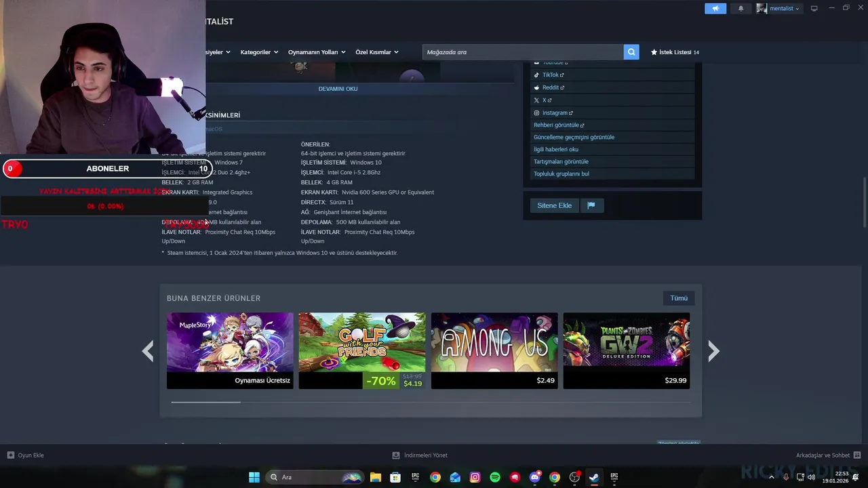Click Tartışmaları görüntüle link
The image size is (868, 488).
pos(561,162)
